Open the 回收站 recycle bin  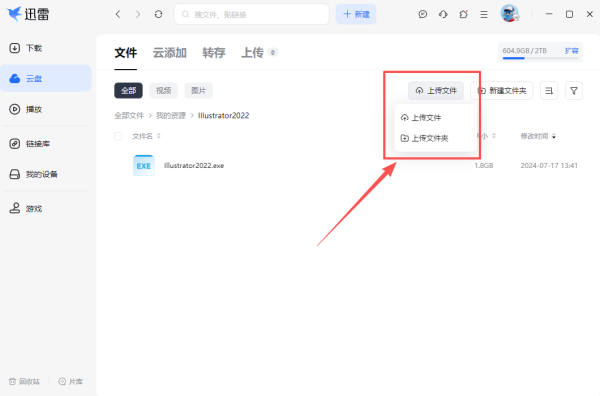tap(24, 381)
